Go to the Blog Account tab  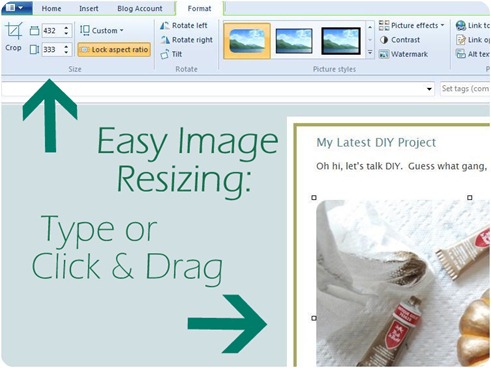coord(140,9)
